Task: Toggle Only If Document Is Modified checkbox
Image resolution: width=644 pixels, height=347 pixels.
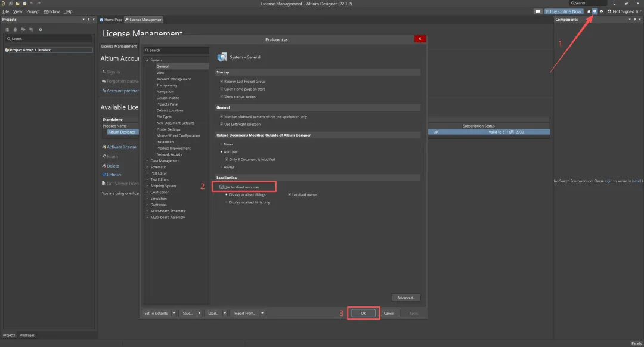Action: point(227,159)
